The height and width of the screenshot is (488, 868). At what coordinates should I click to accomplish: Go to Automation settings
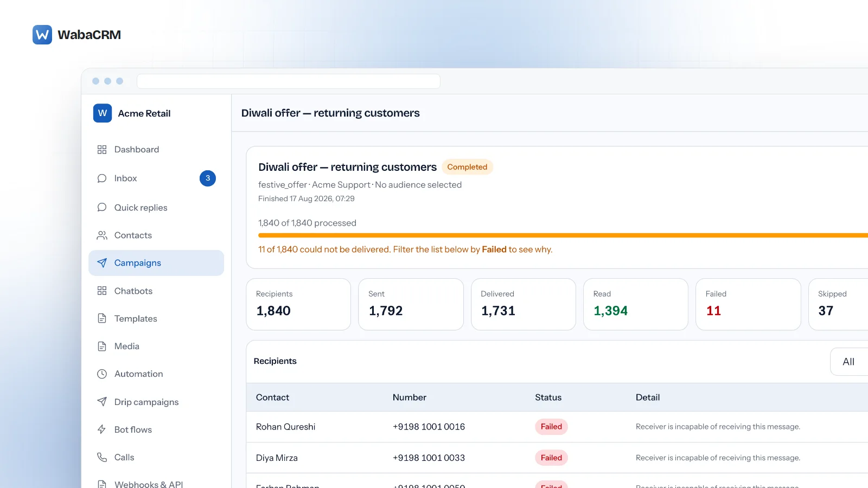click(x=156, y=374)
